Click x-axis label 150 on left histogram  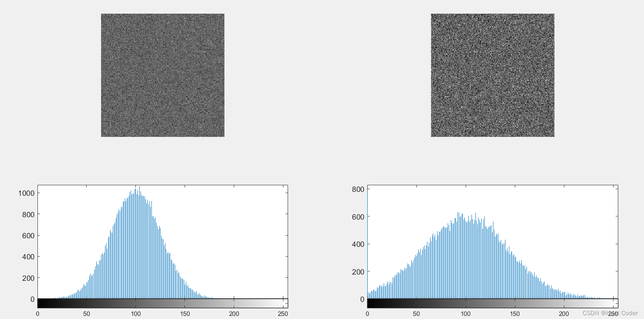[185, 314]
